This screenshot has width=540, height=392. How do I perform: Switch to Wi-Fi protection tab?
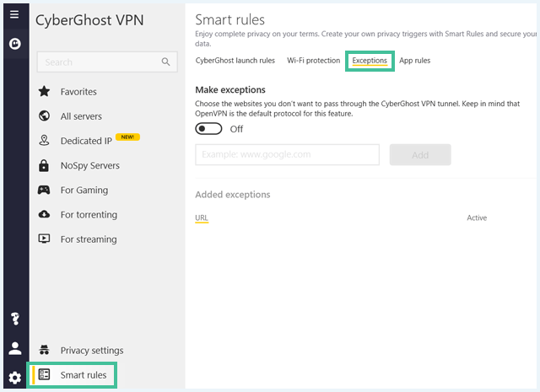(x=313, y=61)
